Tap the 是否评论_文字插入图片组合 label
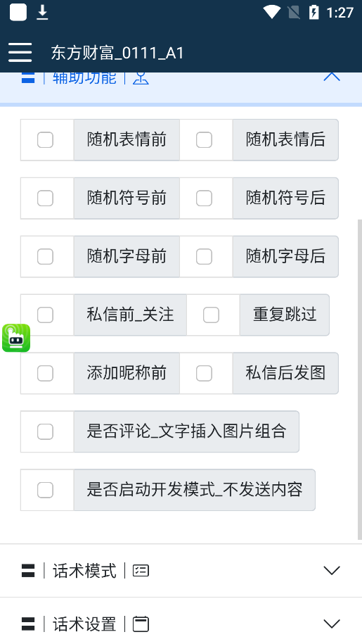362x644 pixels. click(x=186, y=431)
